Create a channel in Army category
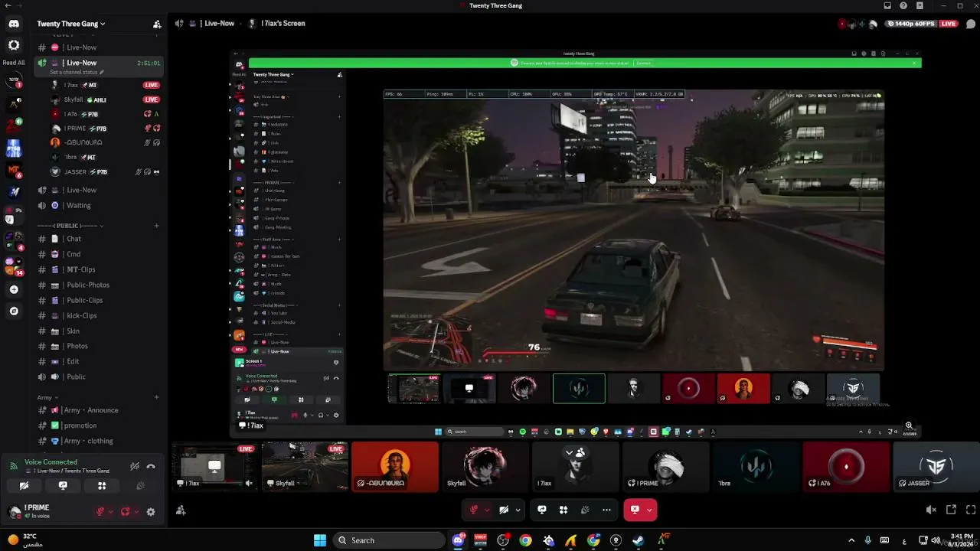The image size is (980, 551). click(156, 397)
